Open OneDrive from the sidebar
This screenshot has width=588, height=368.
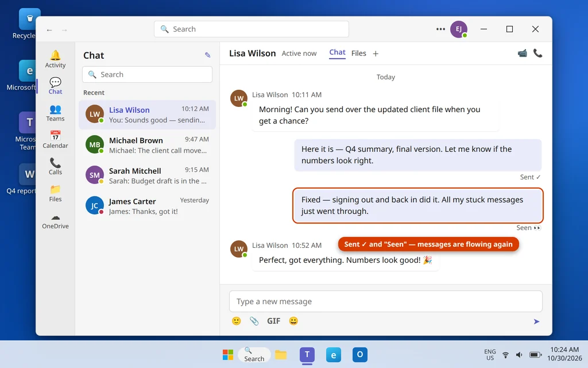point(55,220)
